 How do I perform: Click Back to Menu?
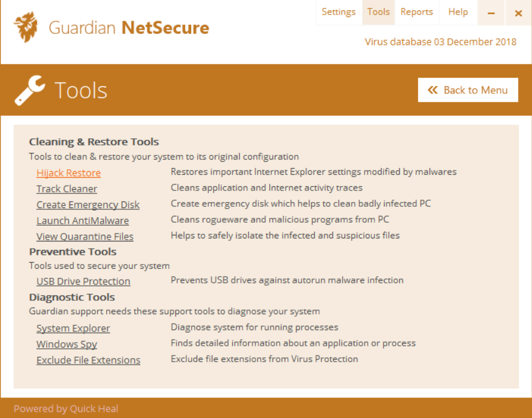click(468, 89)
